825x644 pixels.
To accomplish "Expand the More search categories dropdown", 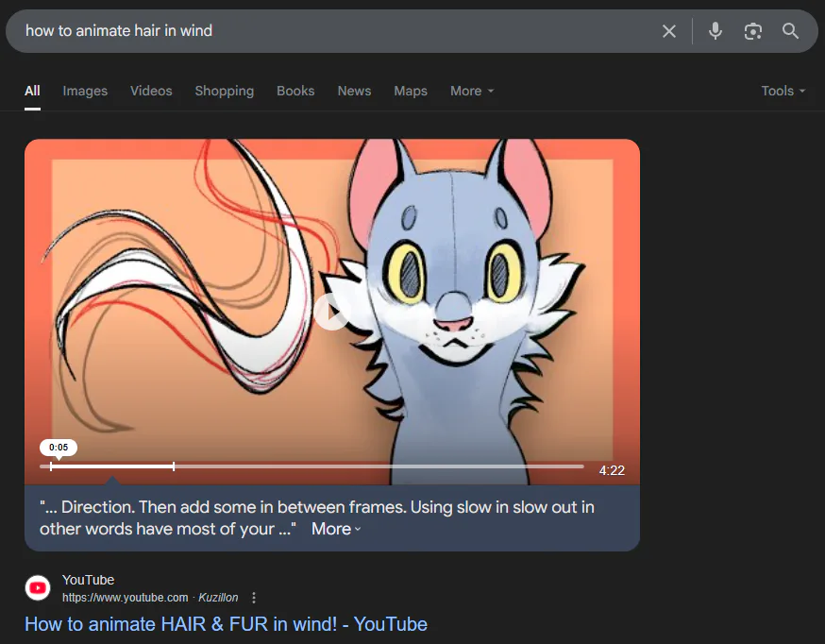I will [472, 91].
